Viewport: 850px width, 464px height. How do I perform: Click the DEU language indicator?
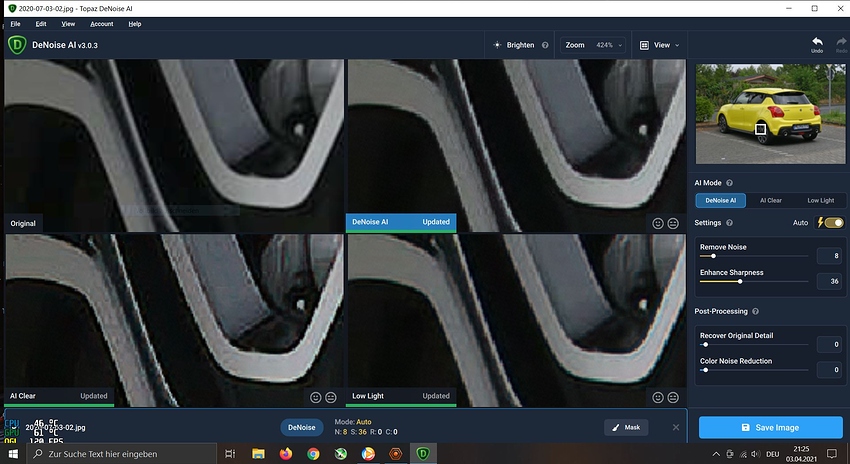(x=772, y=454)
